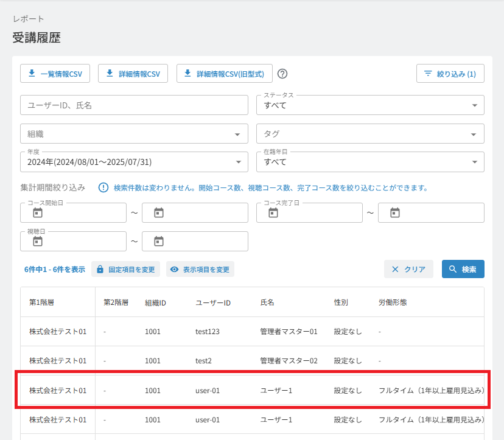Click dropdown arrow in ステータス field
This screenshot has height=440, width=504.
(x=474, y=105)
